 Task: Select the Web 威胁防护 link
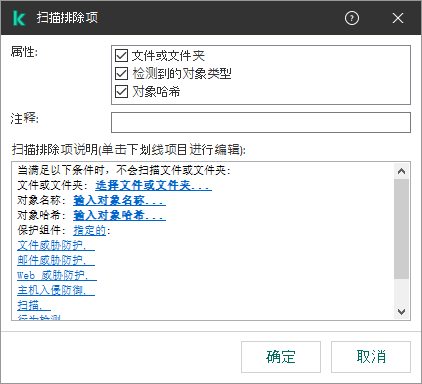click(x=57, y=275)
